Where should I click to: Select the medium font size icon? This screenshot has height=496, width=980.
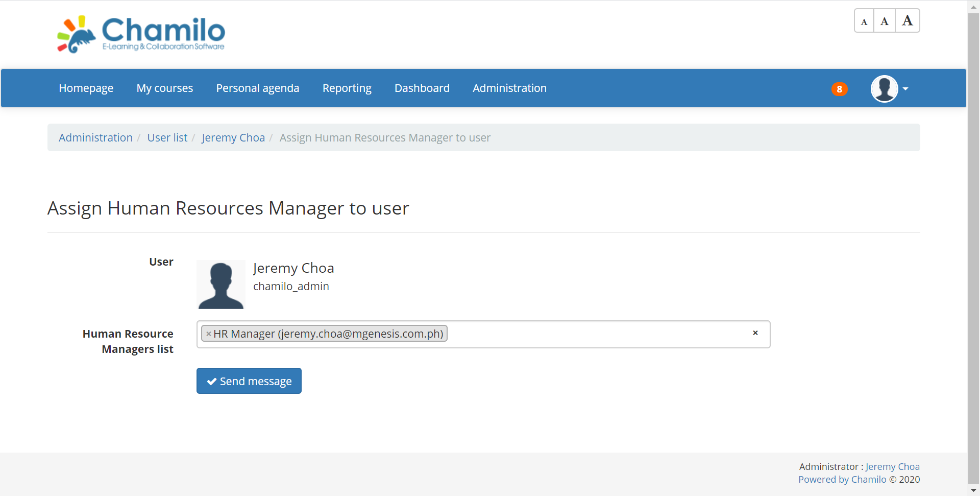885,20
